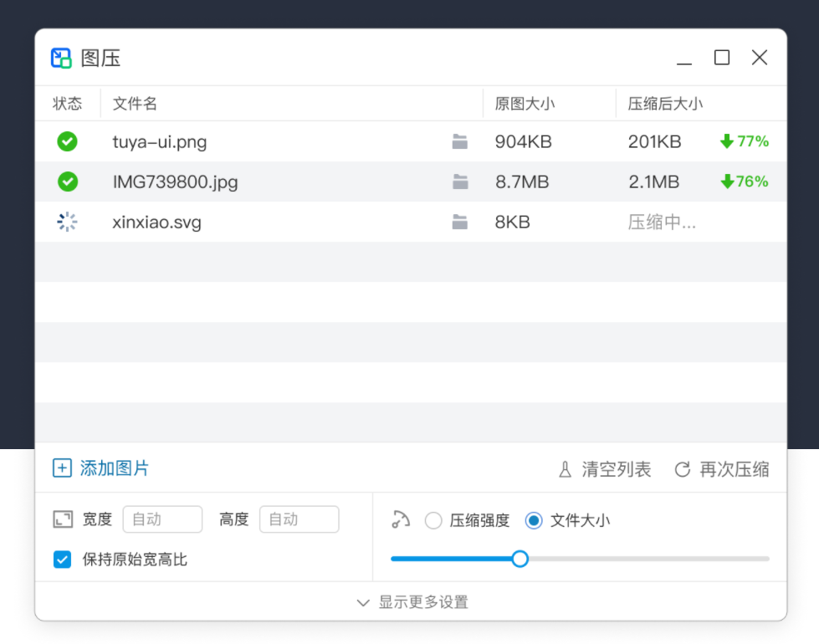Sort by 文件名 column header
Screen dimensions: 819x644
pos(136,104)
